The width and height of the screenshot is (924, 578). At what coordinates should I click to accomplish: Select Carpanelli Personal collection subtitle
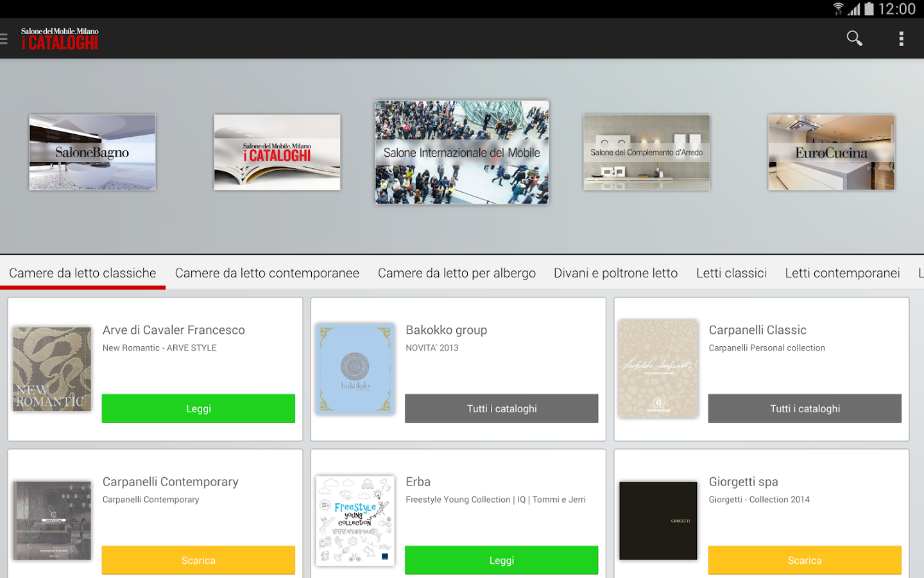[x=767, y=348]
